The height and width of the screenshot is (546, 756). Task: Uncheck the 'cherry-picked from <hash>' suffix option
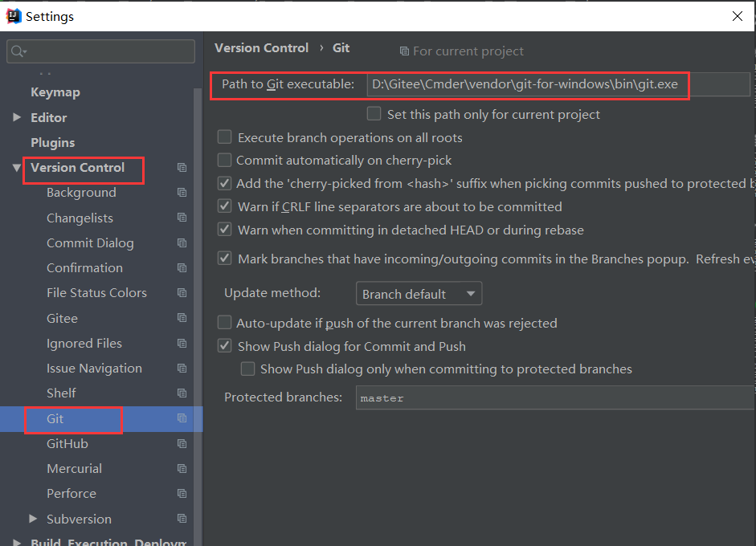coord(225,183)
